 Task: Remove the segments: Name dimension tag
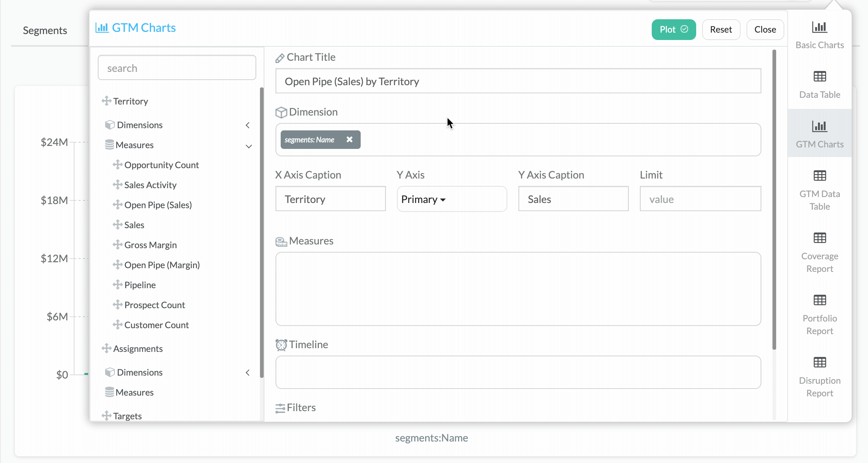349,140
